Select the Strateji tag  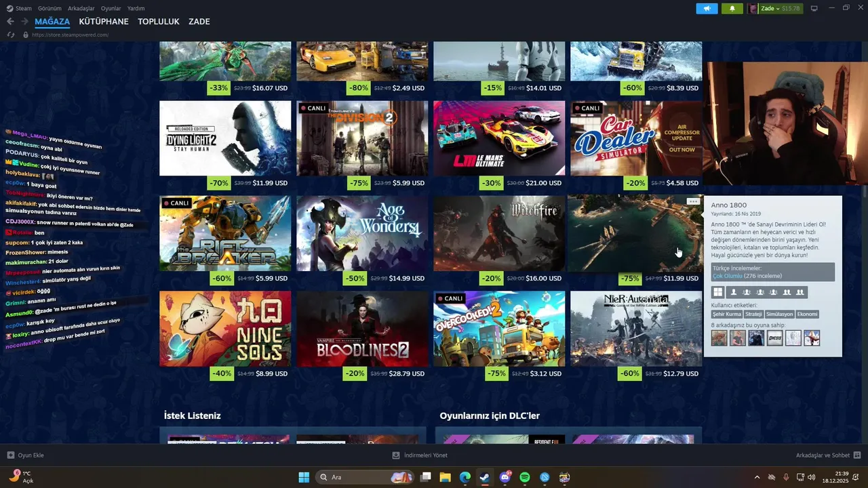tap(753, 314)
